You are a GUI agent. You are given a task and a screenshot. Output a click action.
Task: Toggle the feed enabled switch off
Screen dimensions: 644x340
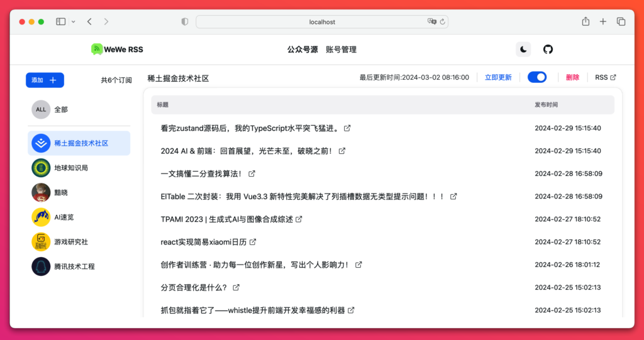pos(537,77)
